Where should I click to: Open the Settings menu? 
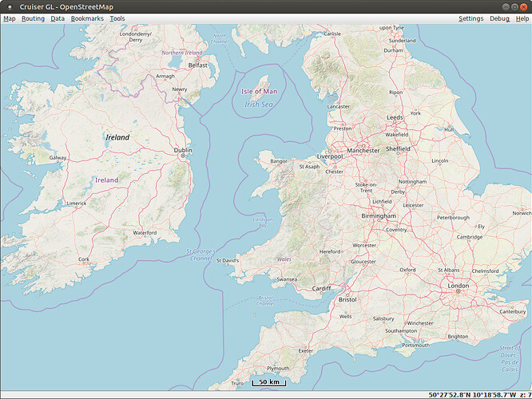(x=471, y=18)
